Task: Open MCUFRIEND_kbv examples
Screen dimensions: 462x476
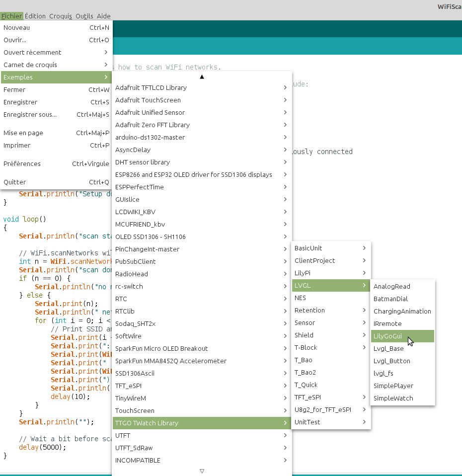Action: click(202, 225)
